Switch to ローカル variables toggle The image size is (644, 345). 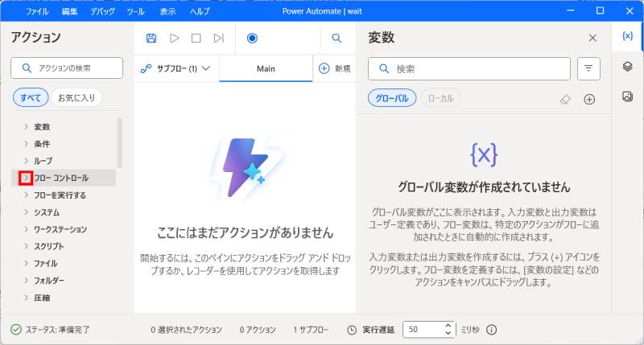coord(440,98)
